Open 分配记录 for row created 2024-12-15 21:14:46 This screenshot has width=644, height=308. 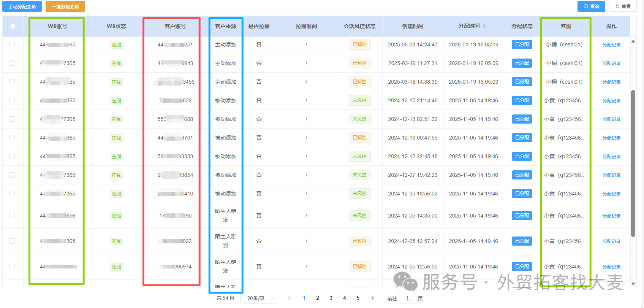pos(611,101)
